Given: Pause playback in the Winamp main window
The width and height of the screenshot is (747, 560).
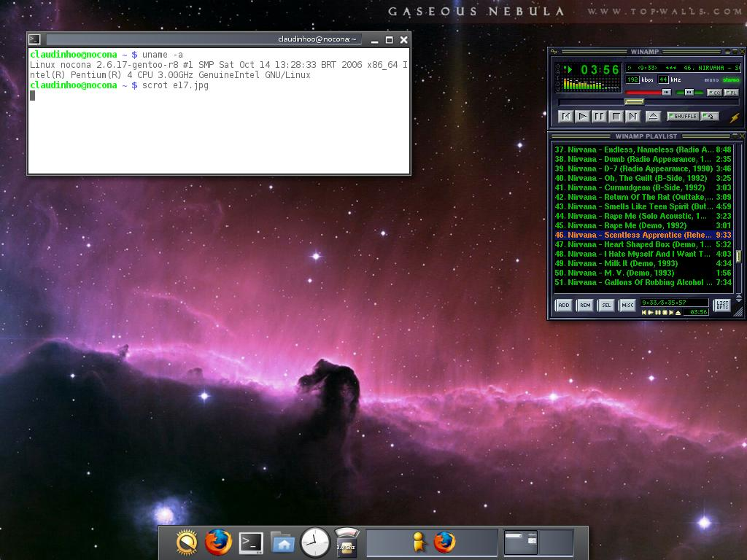Looking at the screenshot, I should click(x=599, y=116).
